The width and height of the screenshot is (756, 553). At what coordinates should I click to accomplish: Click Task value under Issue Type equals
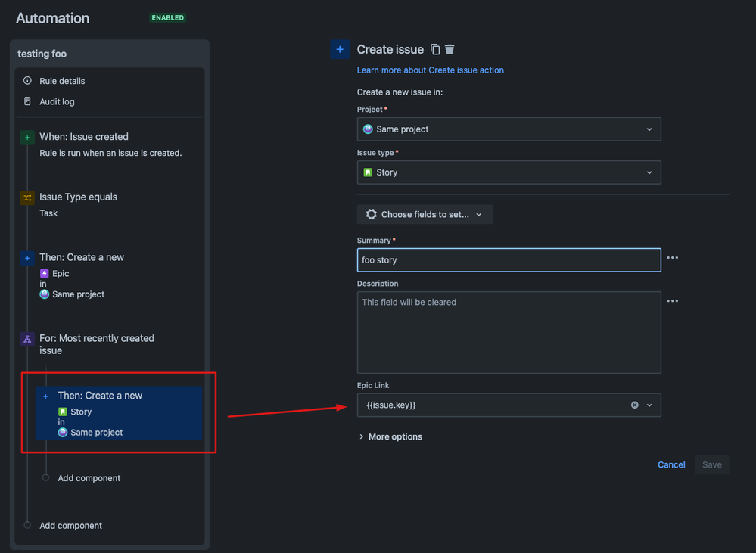pyautogui.click(x=48, y=213)
